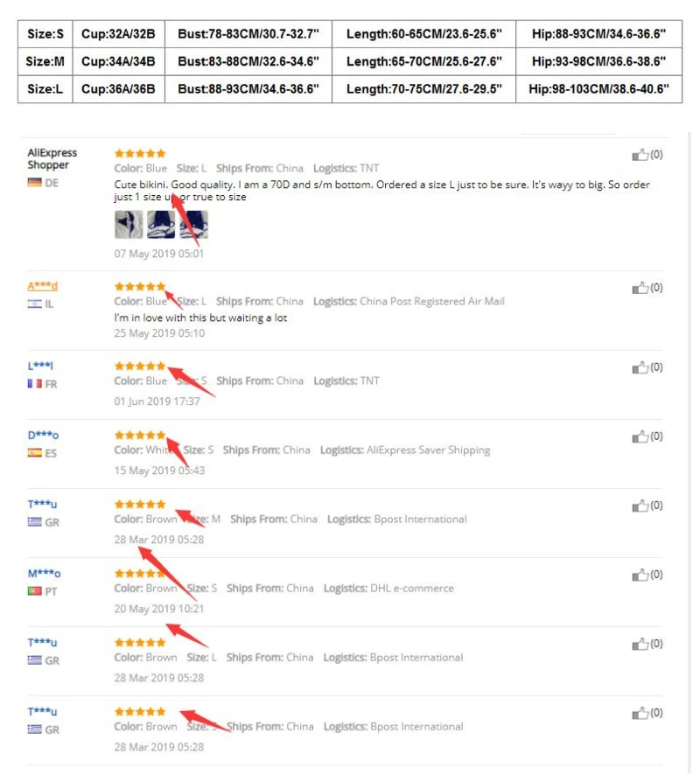Like M***o's Portugal review
Image resolution: width=700 pixels, height=782 pixels.
pyautogui.click(x=640, y=575)
